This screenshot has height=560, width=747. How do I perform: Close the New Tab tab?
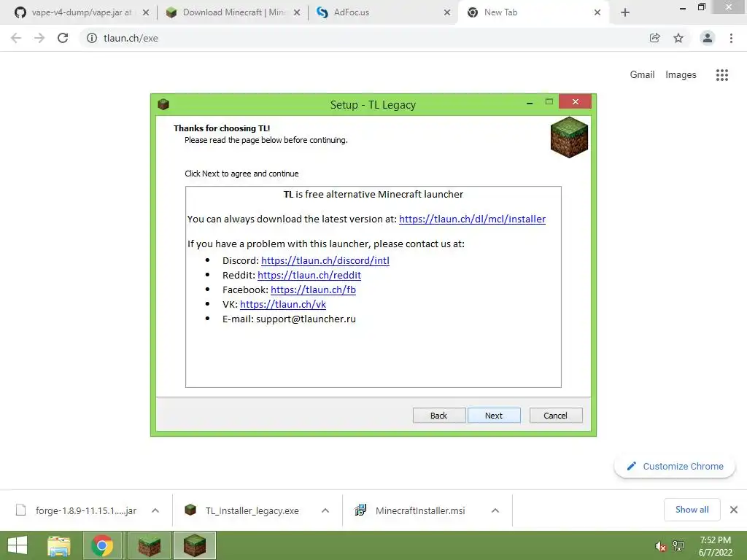pyautogui.click(x=597, y=12)
